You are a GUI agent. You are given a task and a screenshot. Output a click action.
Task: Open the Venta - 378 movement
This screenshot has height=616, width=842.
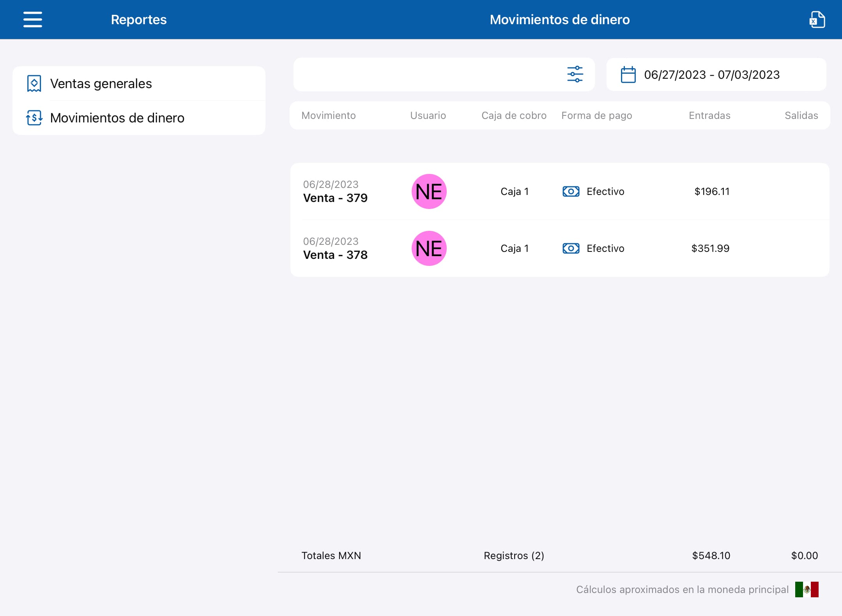(560, 248)
